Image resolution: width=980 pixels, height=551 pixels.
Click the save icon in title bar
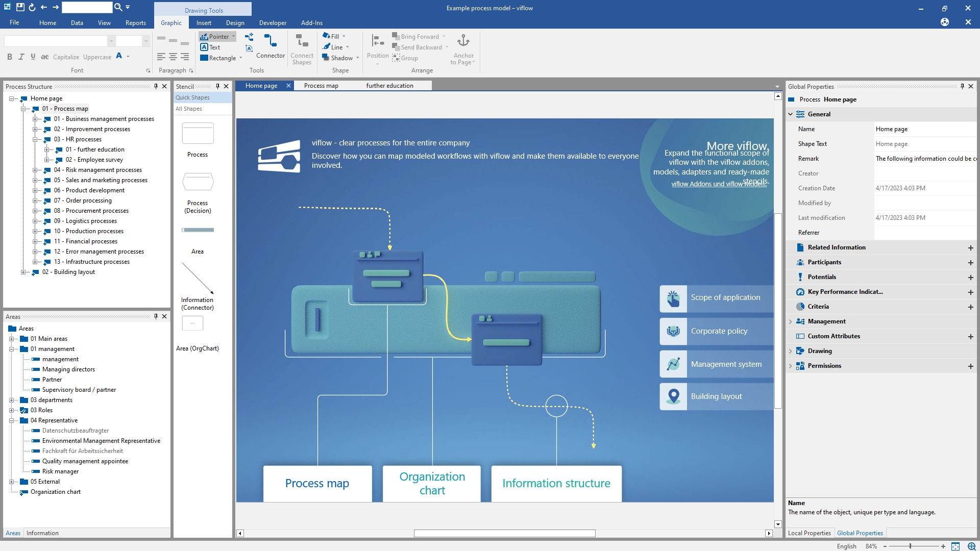click(20, 7)
